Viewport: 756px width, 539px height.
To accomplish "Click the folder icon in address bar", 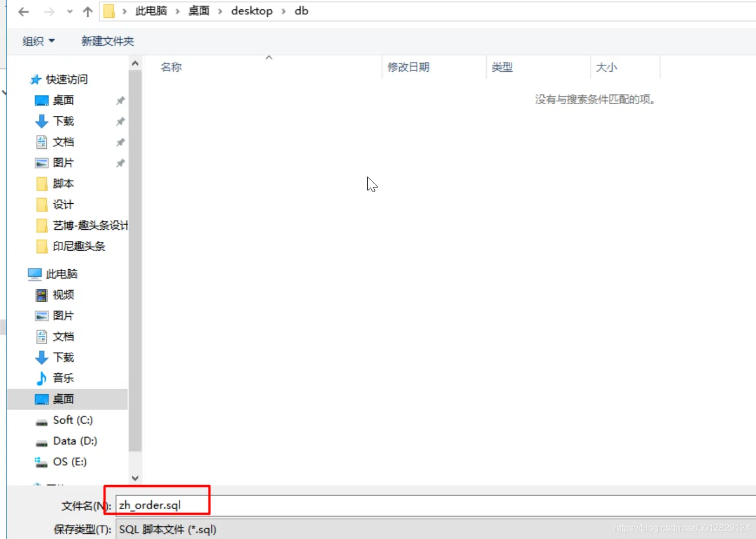I will pos(109,12).
